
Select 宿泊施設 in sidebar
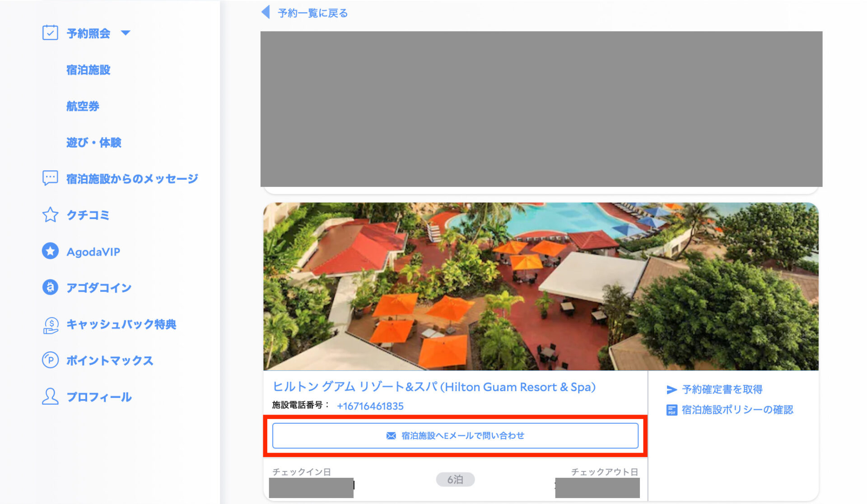pos(89,70)
